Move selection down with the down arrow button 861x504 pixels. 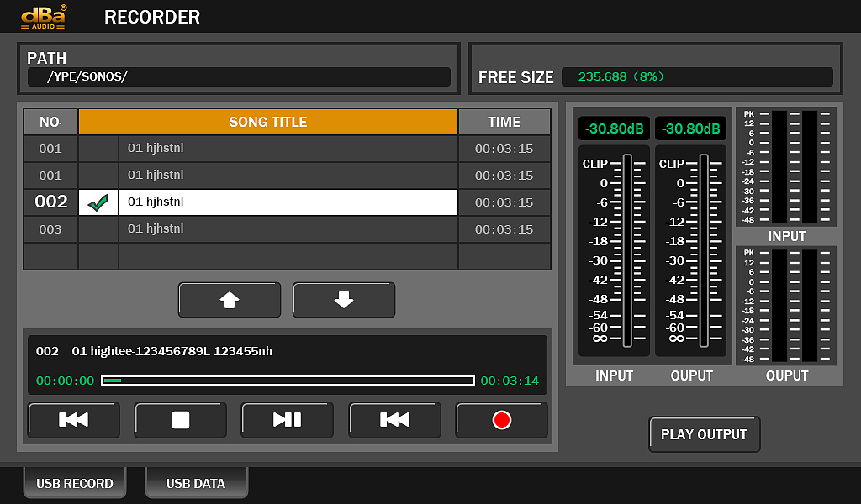point(344,300)
